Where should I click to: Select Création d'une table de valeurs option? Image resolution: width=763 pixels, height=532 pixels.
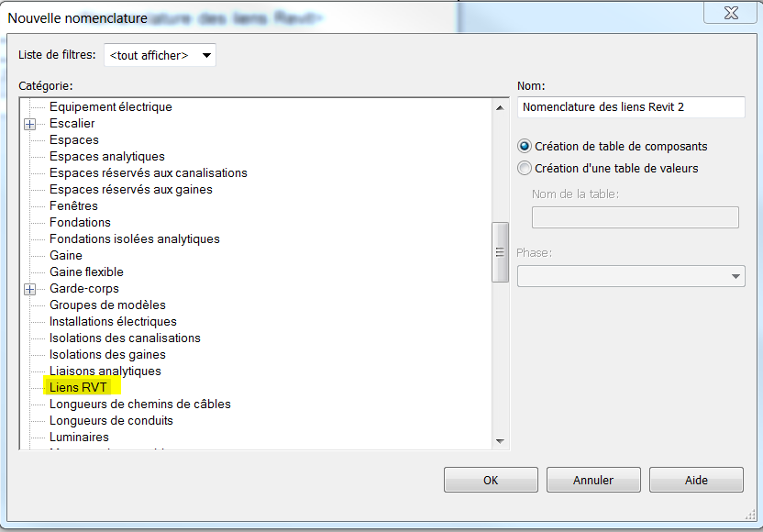point(525,169)
